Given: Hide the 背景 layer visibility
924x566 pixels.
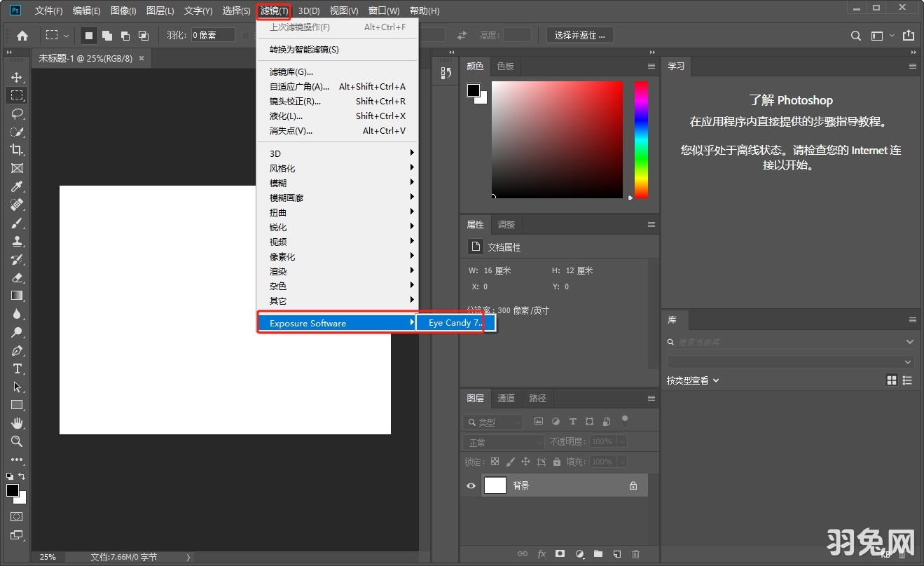Looking at the screenshot, I should tap(470, 485).
